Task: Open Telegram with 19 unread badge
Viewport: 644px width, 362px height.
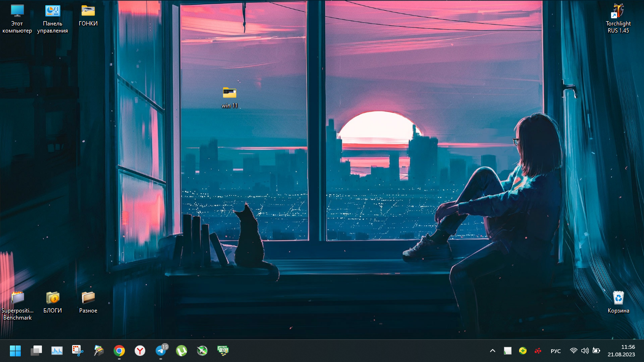Action: point(161,351)
